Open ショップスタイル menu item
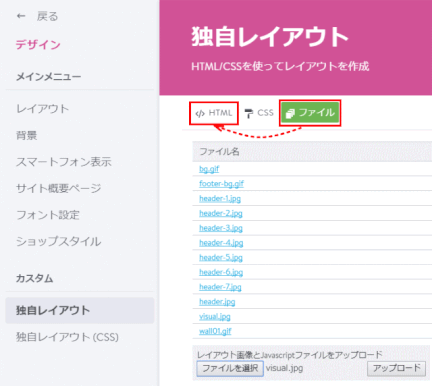The height and width of the screenshot is (386, 432). point(58,241)
